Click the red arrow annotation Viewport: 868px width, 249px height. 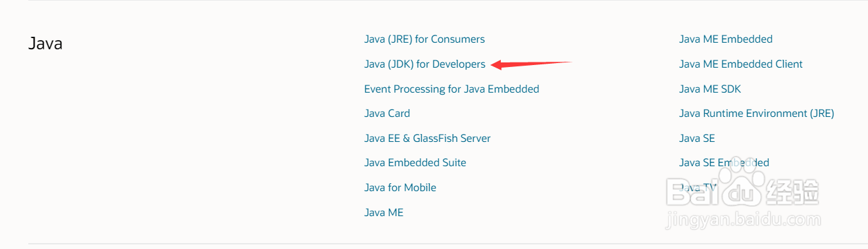pos(532,64)
